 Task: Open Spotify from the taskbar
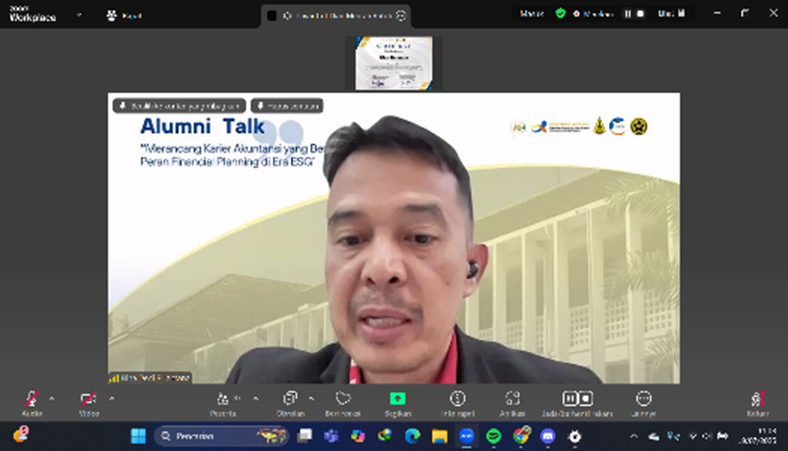(x=494, y=436)
